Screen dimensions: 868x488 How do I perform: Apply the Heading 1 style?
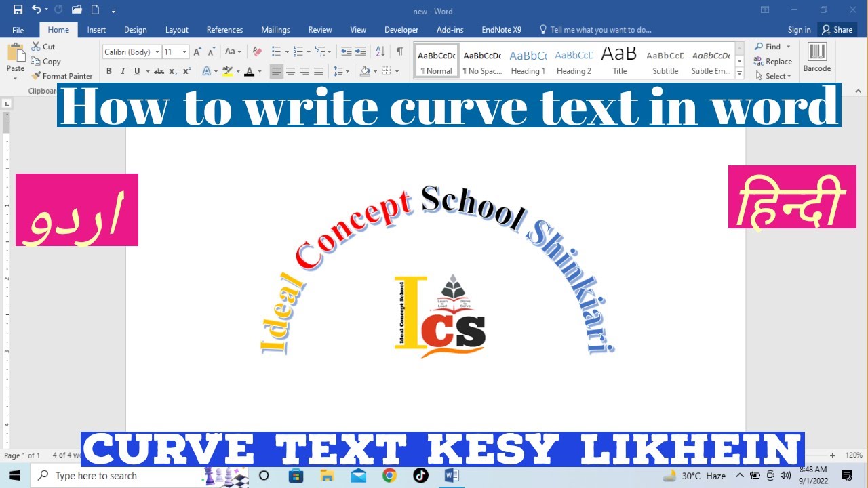528,61
